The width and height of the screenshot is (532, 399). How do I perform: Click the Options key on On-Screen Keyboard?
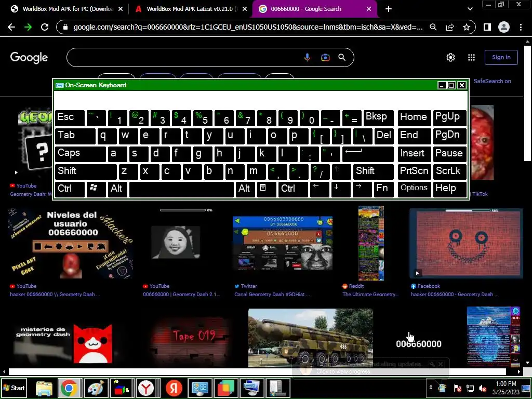[414, 189]
